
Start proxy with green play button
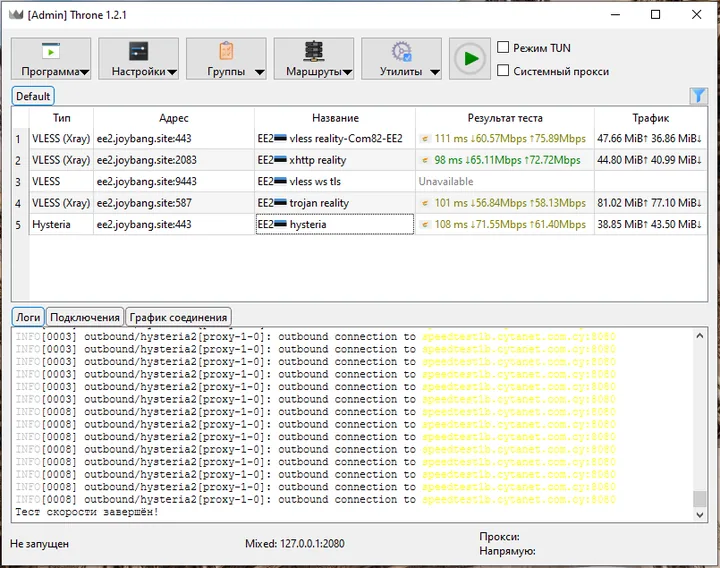coord(469,59)
